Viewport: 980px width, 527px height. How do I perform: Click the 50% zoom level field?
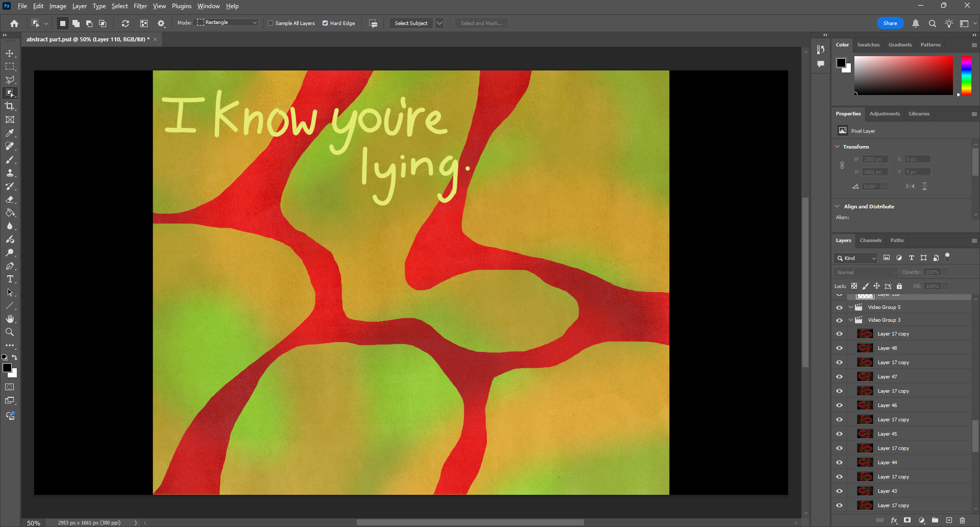(x=33, y=523)
